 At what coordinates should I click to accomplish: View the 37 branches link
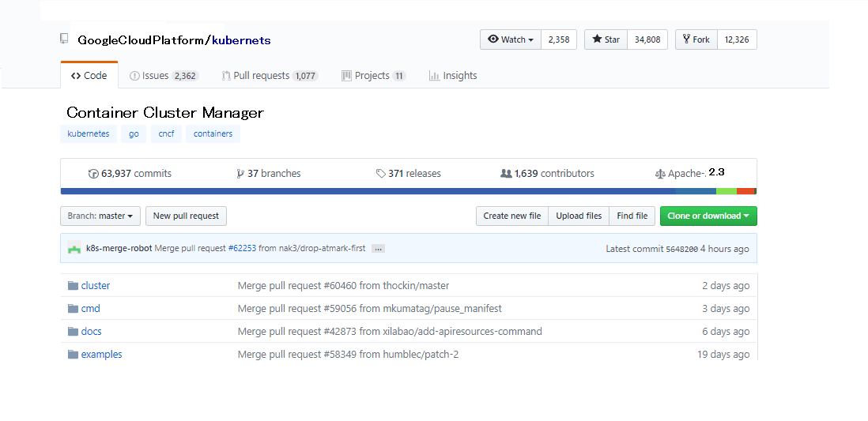pyautogui.click(x=269, y=174)
